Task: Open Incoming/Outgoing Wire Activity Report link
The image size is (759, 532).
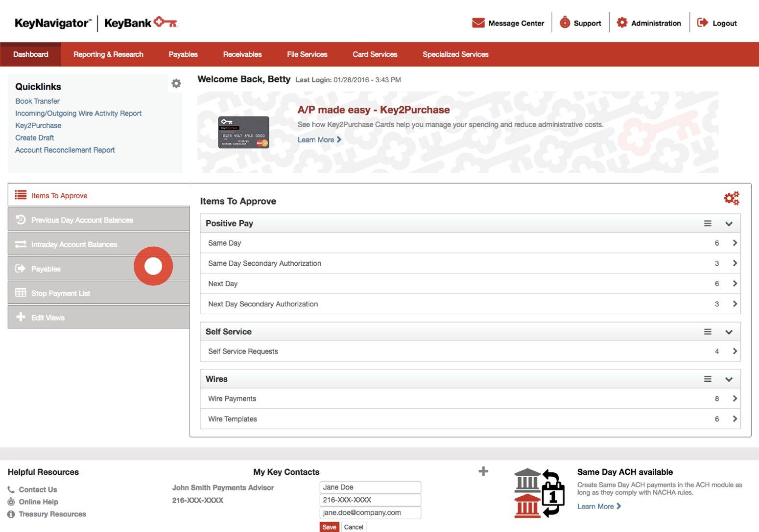Action: [x=78, y=113]
